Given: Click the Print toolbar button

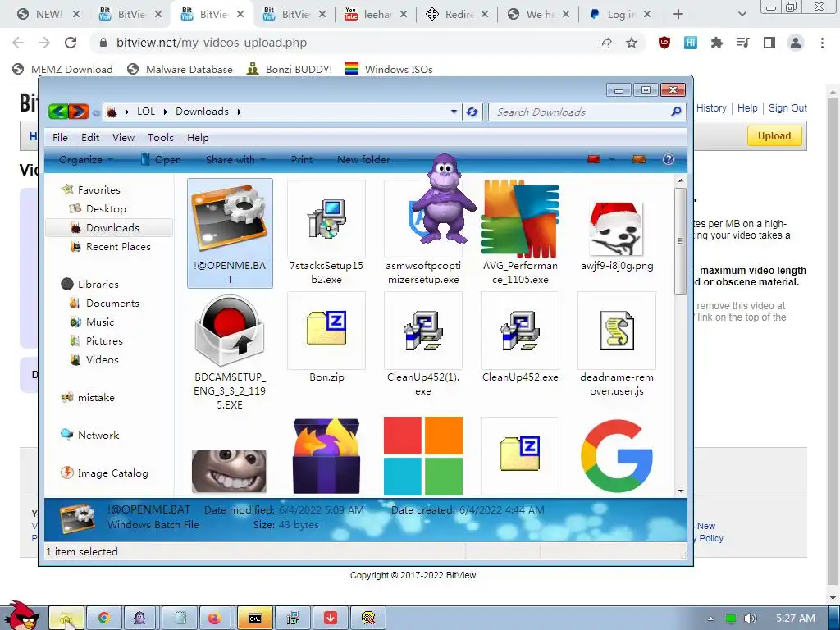Looking at the screenshot, I should [x=302, y=160].
